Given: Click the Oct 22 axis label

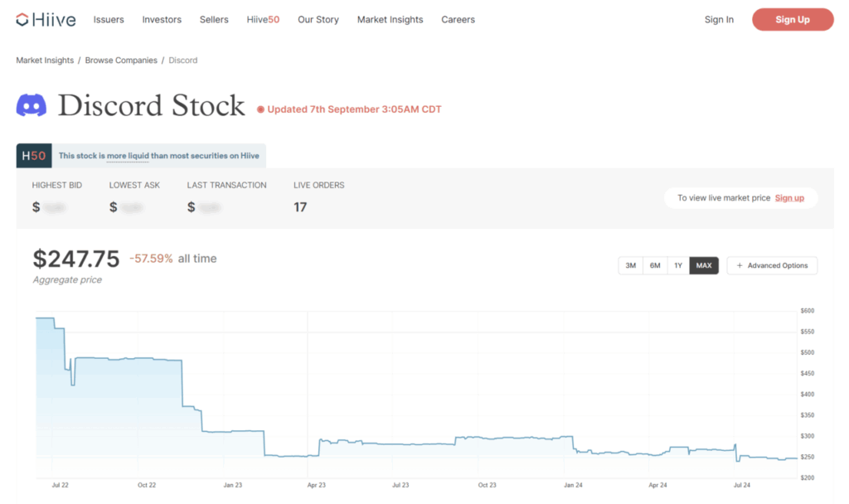Looking at the screenshot, I should pyautogui.click(x=147, y=485).
